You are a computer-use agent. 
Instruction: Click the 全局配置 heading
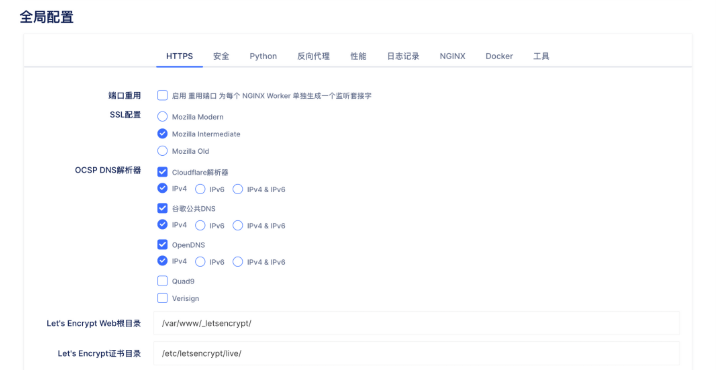click(47, 17)
